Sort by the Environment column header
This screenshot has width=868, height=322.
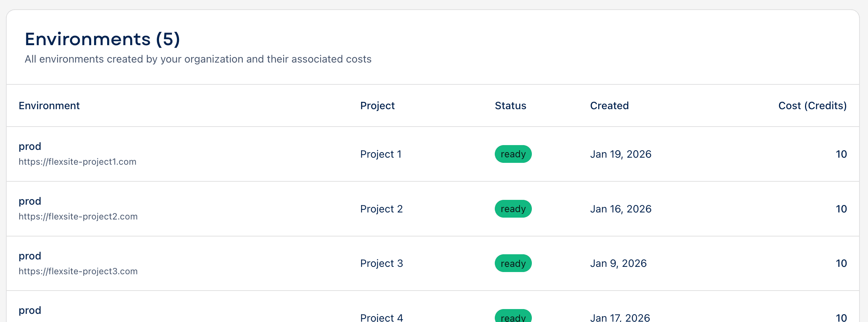click(49, 105)
